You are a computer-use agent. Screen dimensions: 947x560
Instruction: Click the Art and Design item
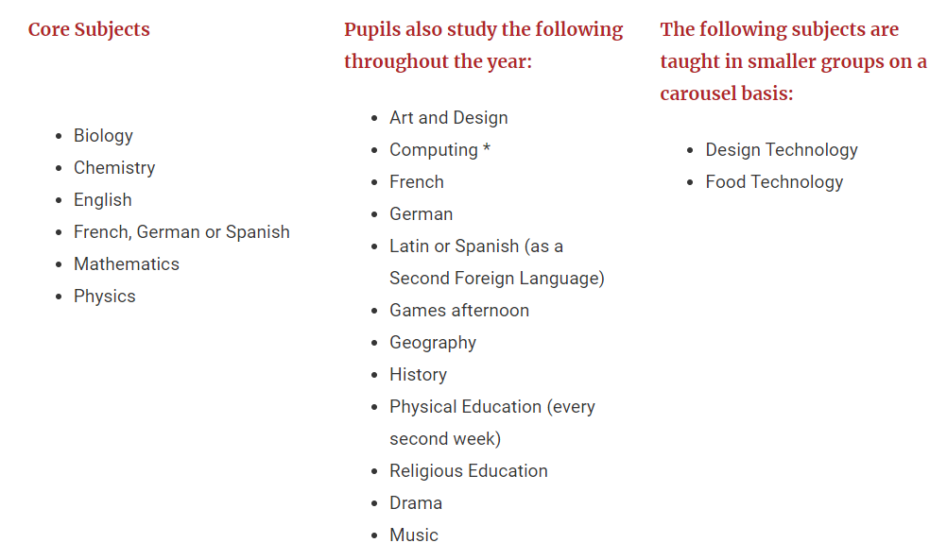(x=449, y=118)
